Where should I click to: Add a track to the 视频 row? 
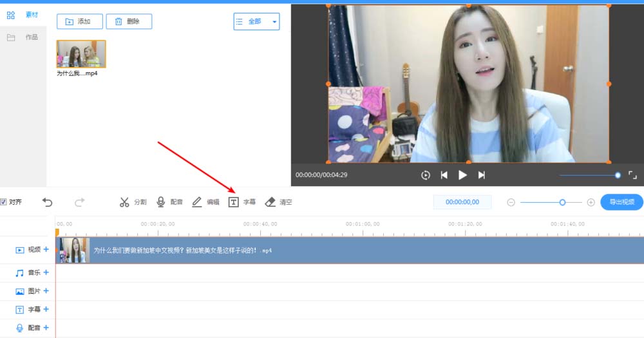pos(46,249)
